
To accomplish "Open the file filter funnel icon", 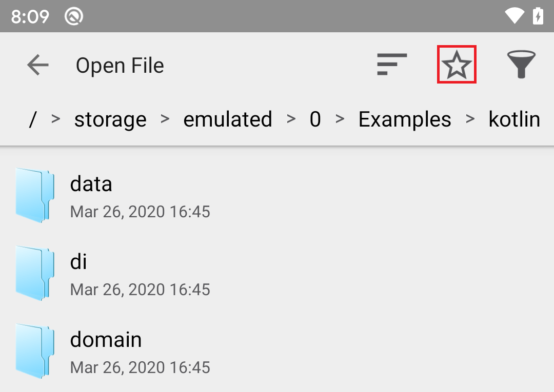I will pos(521,65).
